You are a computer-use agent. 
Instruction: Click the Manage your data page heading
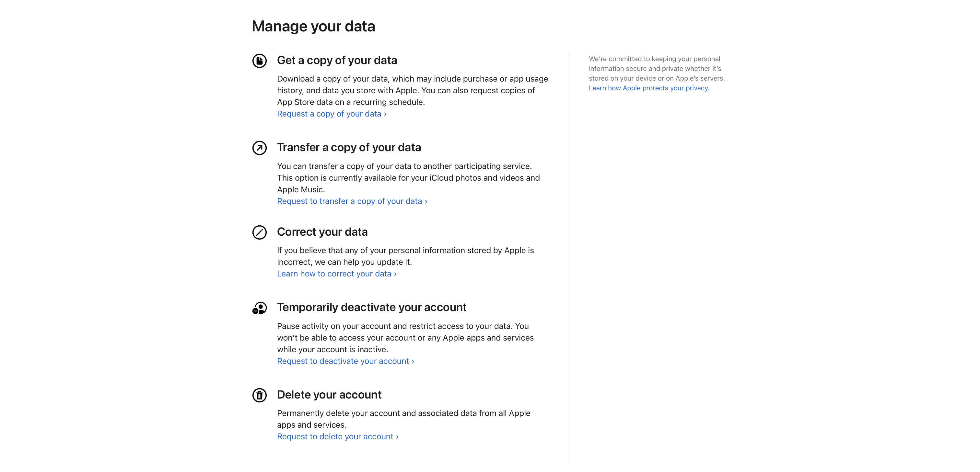[x=313, y=26]
